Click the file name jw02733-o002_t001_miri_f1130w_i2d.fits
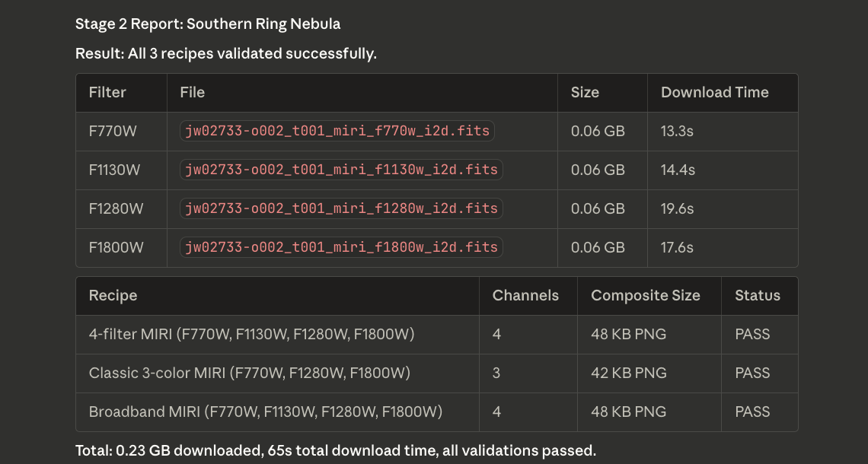The image size is (868, 464). click(341, 170)
